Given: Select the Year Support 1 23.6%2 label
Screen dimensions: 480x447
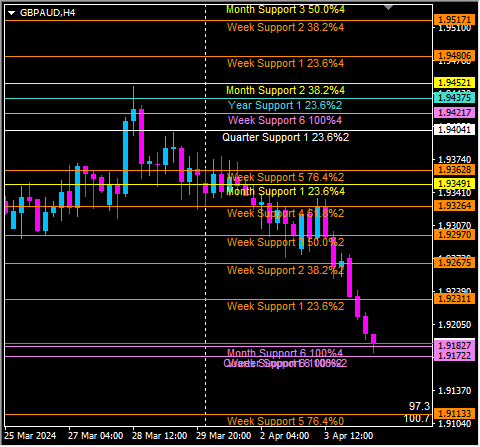Looking at the screenshot, I should pyautogui.click(x=285, y=105).
